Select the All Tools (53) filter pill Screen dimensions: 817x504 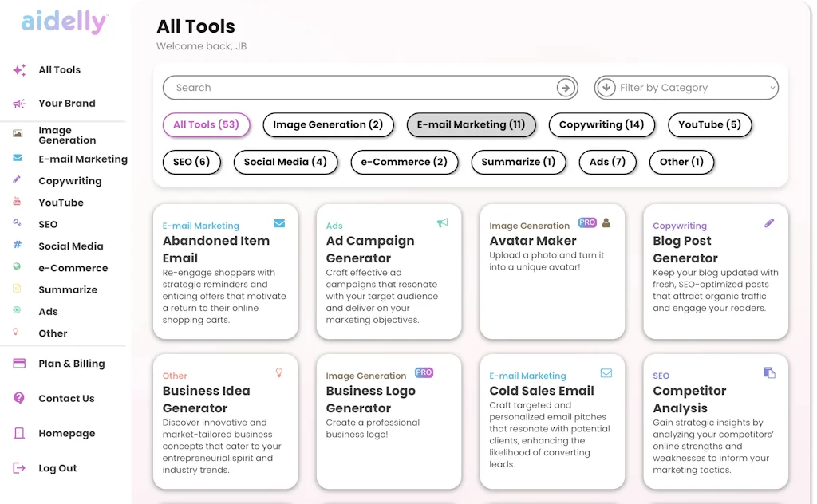(x=206, y=125)
